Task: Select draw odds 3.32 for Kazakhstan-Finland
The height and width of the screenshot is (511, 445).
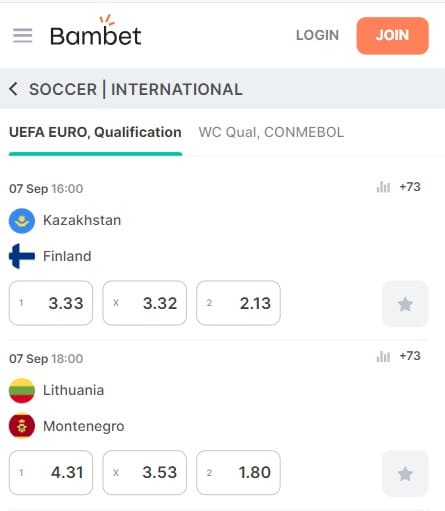Action: click(145, 303)
